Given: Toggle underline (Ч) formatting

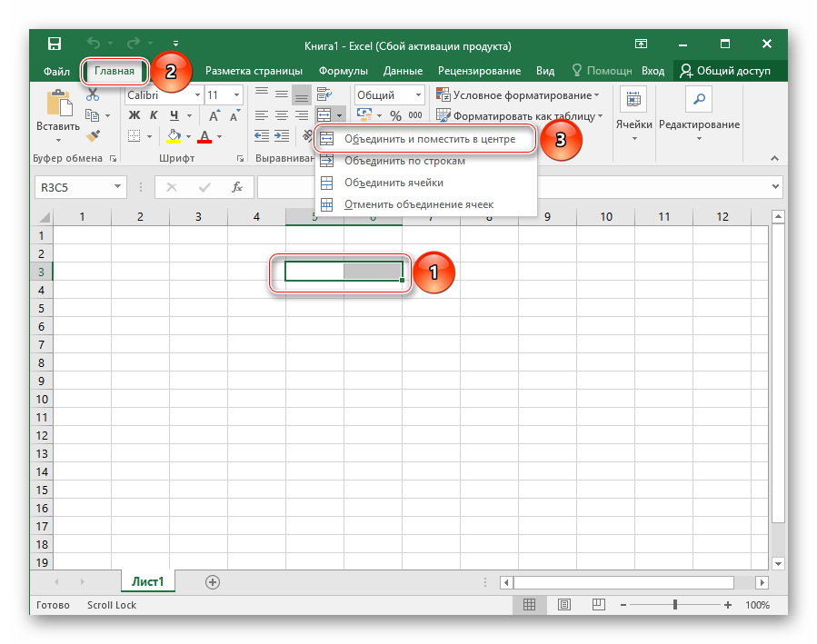Looking at the screenshot, I should coord(174,115).
